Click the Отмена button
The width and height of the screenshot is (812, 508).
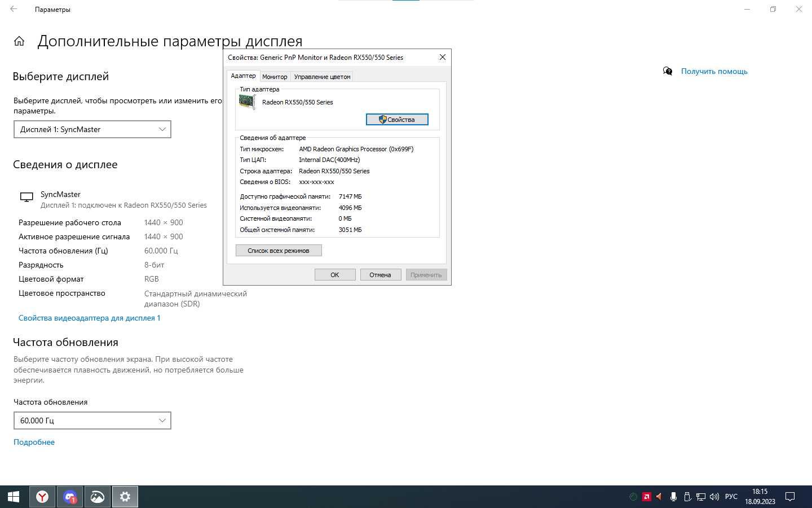tap(380, 275)
